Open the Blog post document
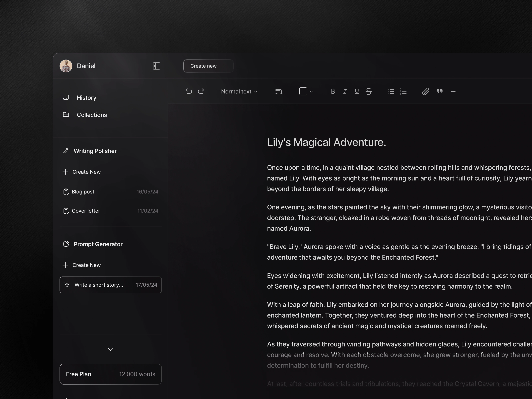 pyautogui.click(x=110, y=192)
